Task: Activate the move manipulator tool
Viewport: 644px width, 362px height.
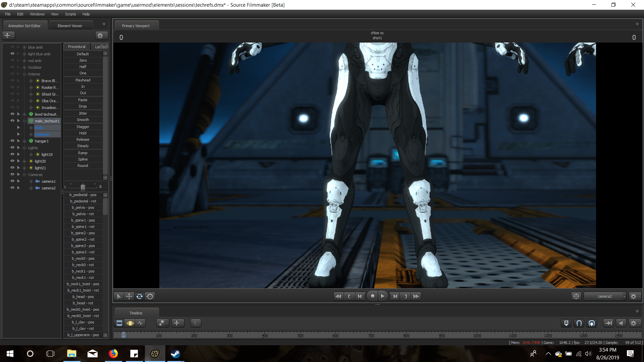Action: (x=129, y=296)
